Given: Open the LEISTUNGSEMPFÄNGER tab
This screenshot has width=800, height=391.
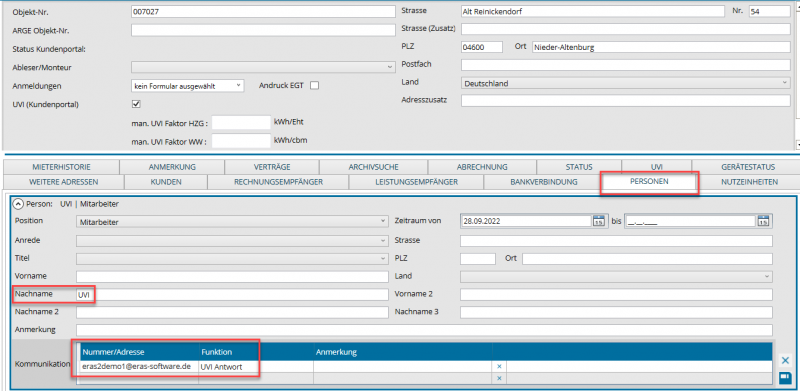Looking at the screenshot, I should (x=416, y=182).
